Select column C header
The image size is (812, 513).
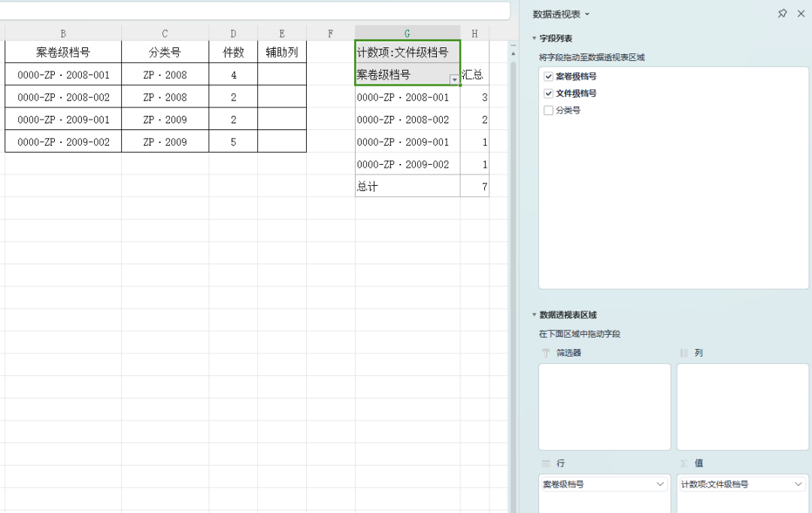pos(165,34)
